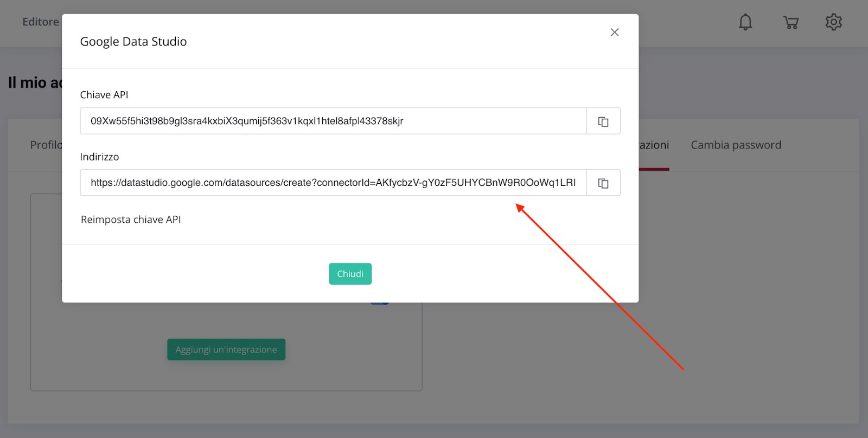
Task: Click the Chiave API label
Action: [x=104, y=95]
